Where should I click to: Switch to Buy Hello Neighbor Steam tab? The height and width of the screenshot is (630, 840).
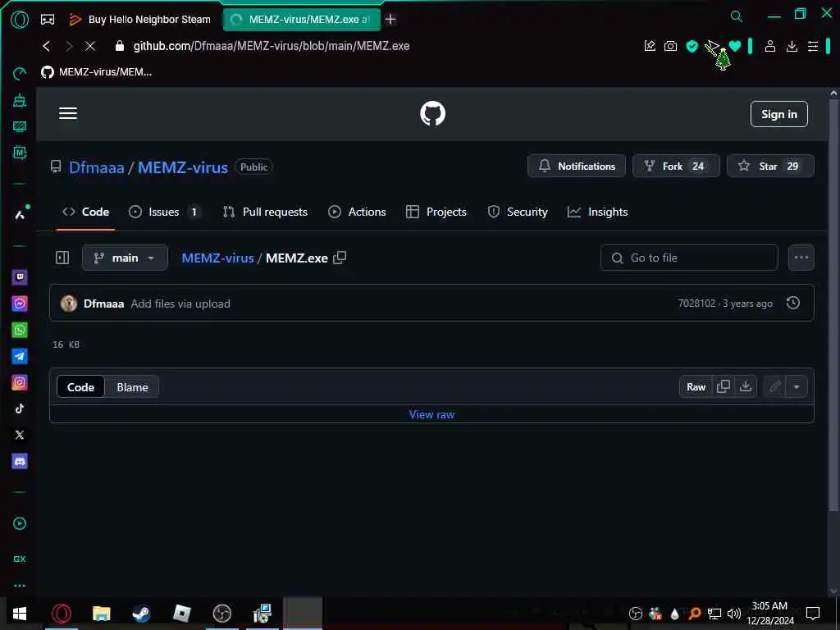[x=140, y=20]
